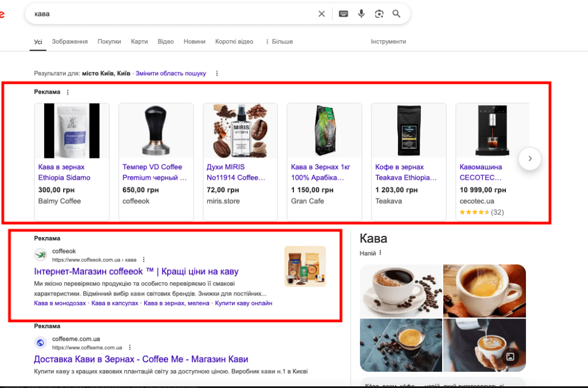Click the CECOTEC star rating (32)
Image resolution: width=588 pixels, height=388 pixels.
(x=482, y=212)
